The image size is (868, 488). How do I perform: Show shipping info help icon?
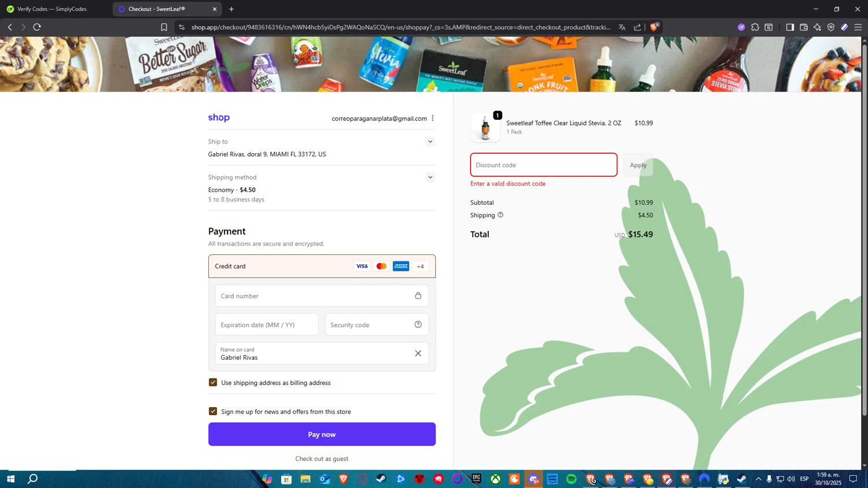pyautogui.click(x=501, y=215)
